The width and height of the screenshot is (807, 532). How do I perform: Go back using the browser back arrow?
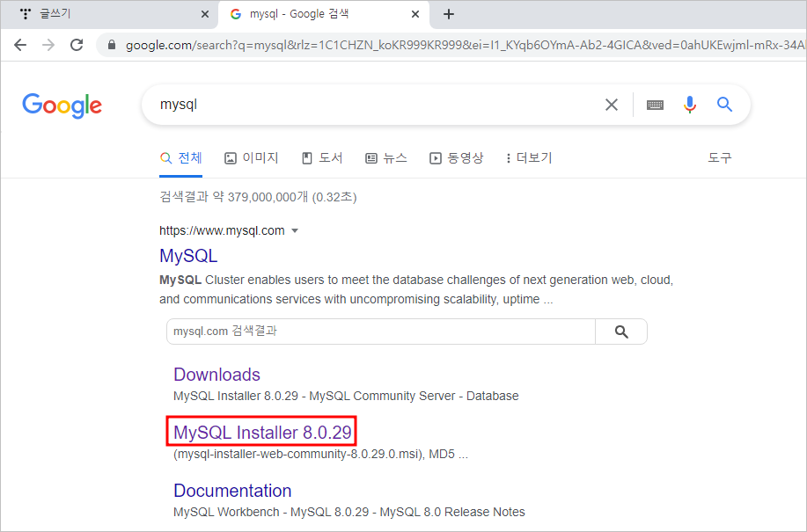pos(20,45)
